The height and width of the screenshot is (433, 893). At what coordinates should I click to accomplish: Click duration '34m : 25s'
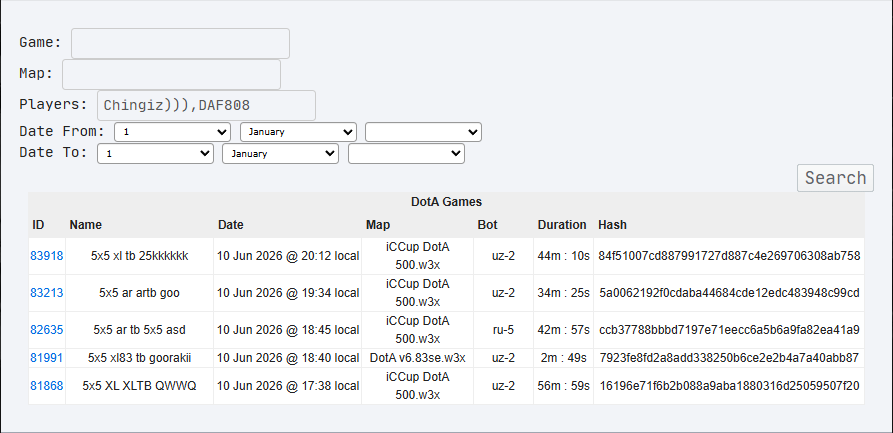(x=563, y=293)
